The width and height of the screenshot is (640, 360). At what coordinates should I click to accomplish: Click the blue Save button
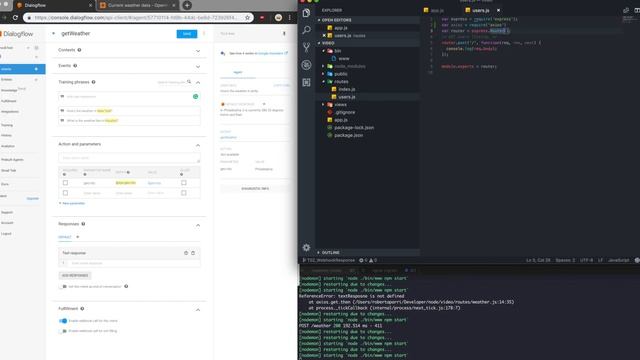click(187, 34)
